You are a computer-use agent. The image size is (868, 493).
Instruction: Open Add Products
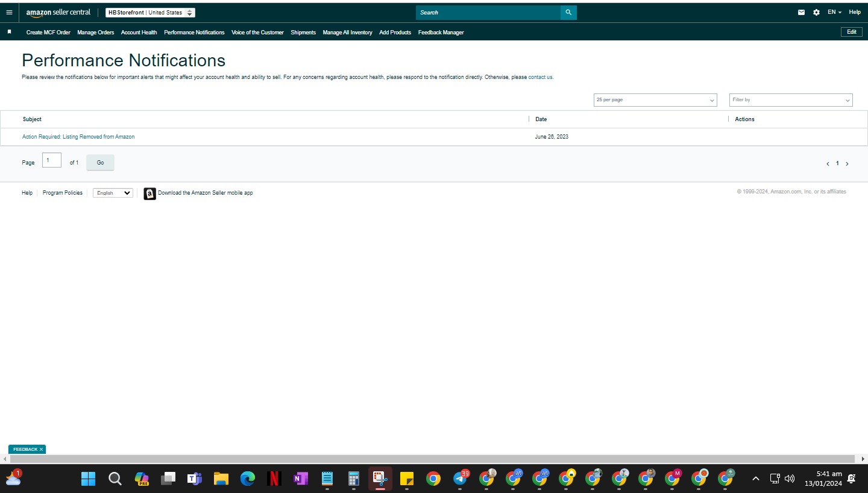395,33
